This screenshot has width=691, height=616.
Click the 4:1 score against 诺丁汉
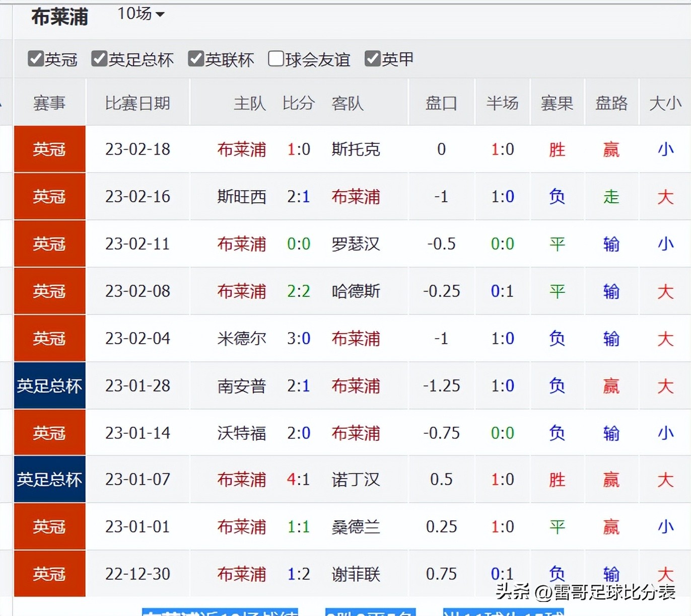[298, 480]
